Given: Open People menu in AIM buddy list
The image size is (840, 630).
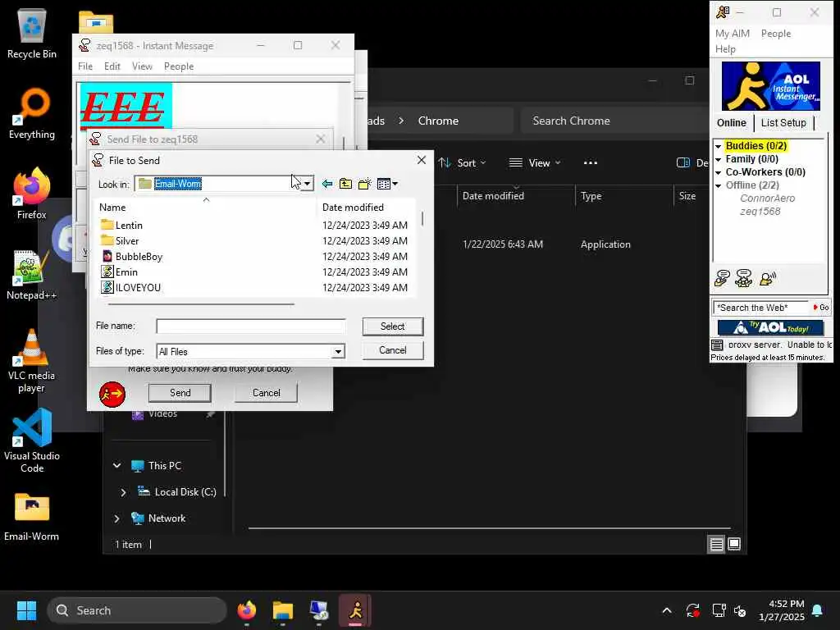Looking at the screenshot, I should [776, 33].
